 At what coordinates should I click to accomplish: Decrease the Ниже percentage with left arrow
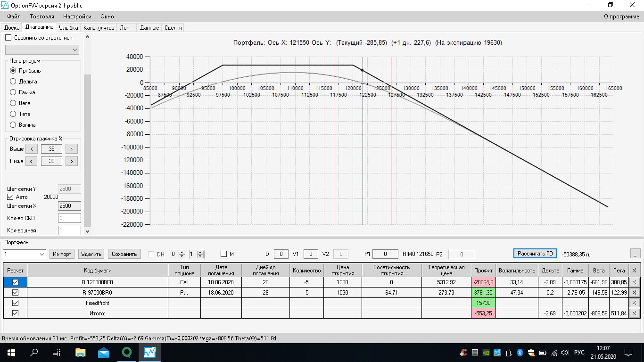click(31, 161)
